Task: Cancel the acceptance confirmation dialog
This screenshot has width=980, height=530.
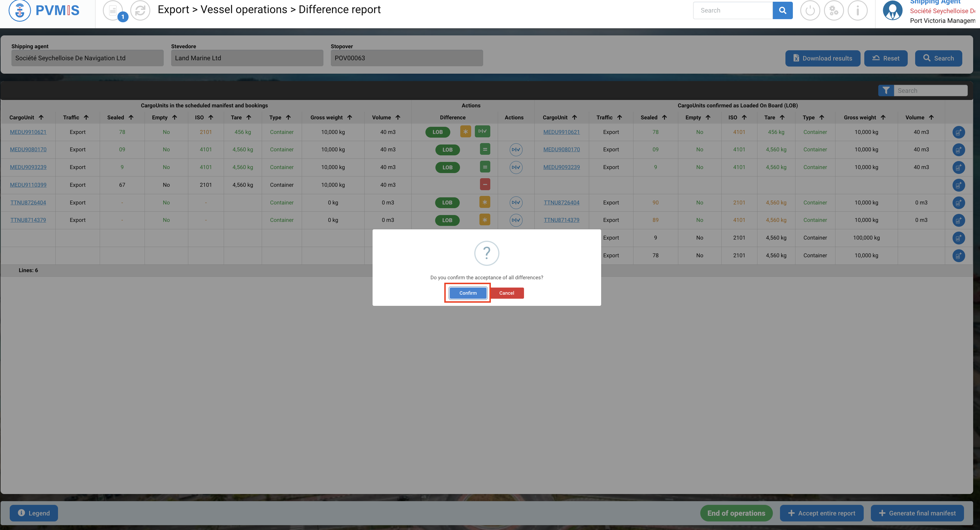Action: [x=506, y=293]
